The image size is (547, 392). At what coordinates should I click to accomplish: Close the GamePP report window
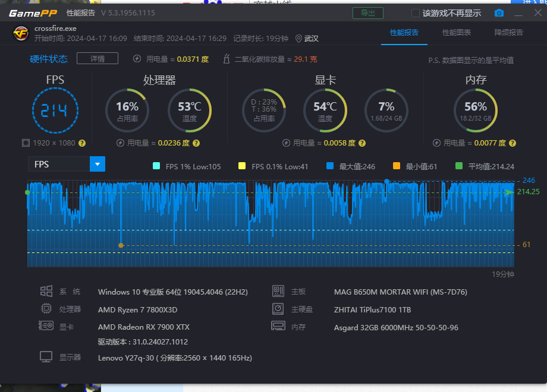(x=538, y=13)
